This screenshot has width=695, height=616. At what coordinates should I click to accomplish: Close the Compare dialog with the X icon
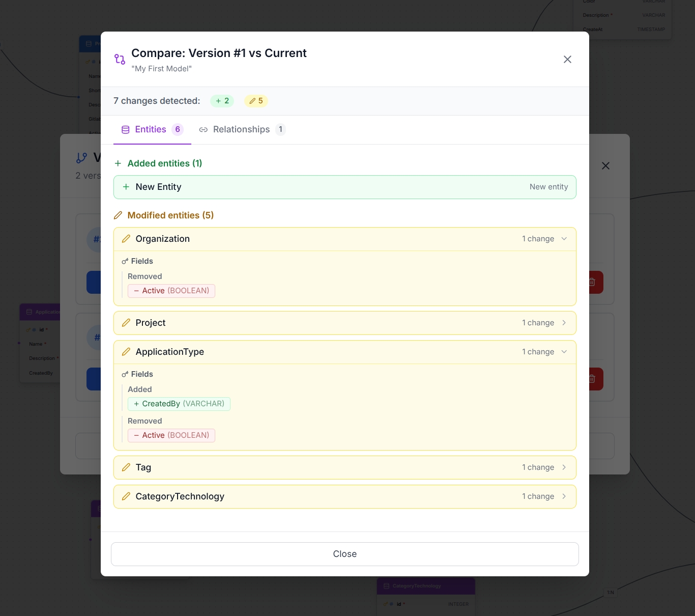click(567, 60)
